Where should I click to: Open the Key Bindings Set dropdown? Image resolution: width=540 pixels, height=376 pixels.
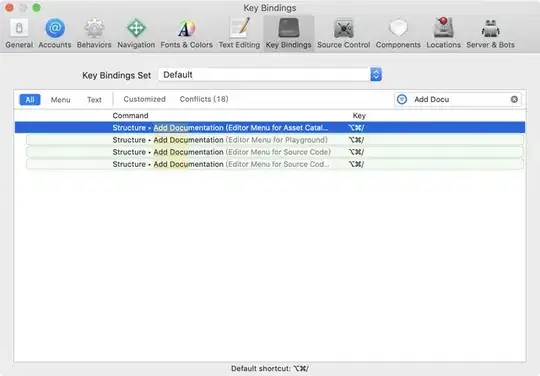pyautogui.click(x=270, y=75)
